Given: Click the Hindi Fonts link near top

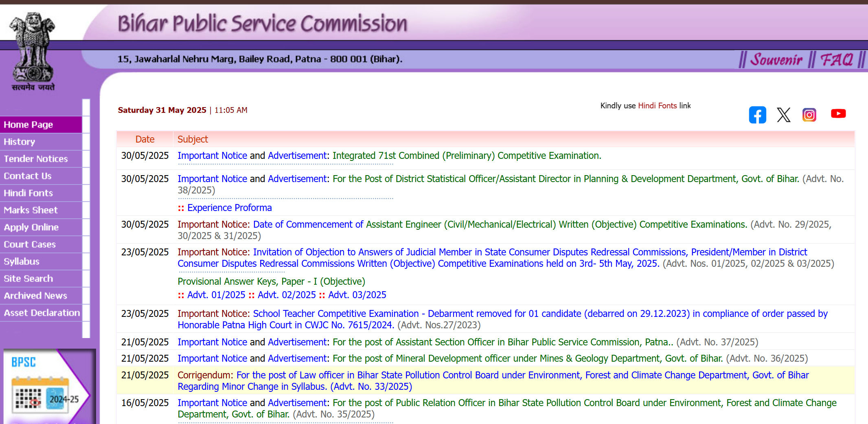Looking at the screenshot, I should point(657,105).
